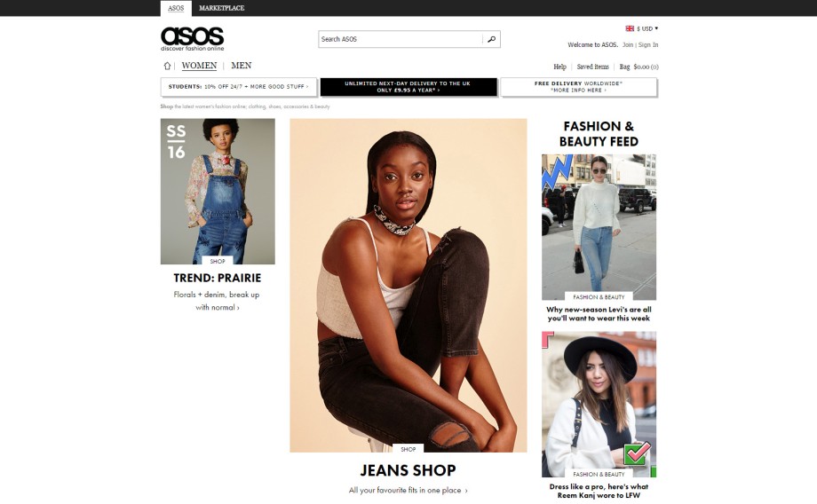Click the ASOS logo
The height and width of the screenshot is (504, 817).
[193, 39]
